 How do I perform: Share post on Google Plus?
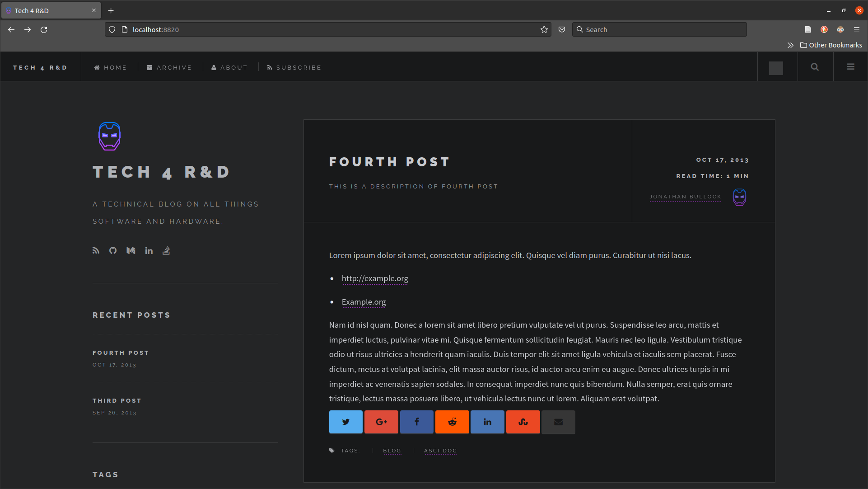click(381, 422)
